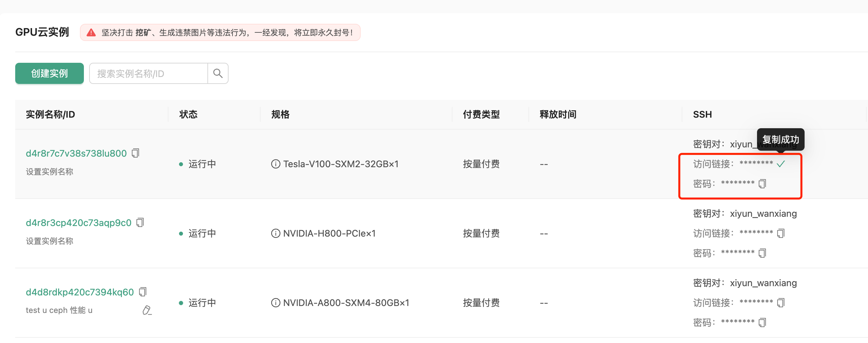The height and width of the screenshot is (343, 868).
Task: Focus the 搜索实例名称/ID search field
Action: pos(148,73)
